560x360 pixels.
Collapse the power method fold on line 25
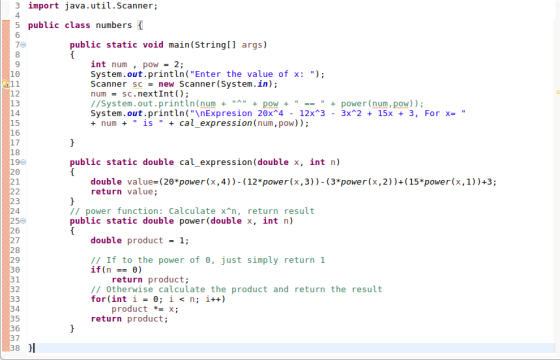click(23, 221)
